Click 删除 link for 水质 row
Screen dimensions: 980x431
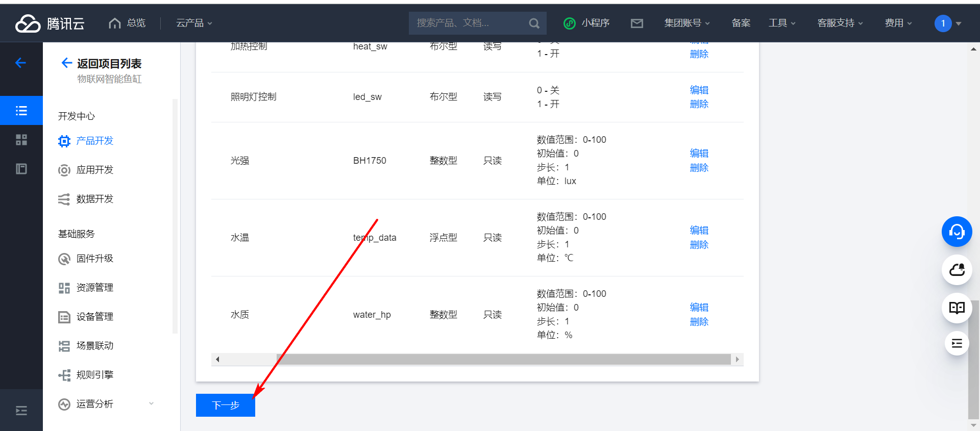699,322
